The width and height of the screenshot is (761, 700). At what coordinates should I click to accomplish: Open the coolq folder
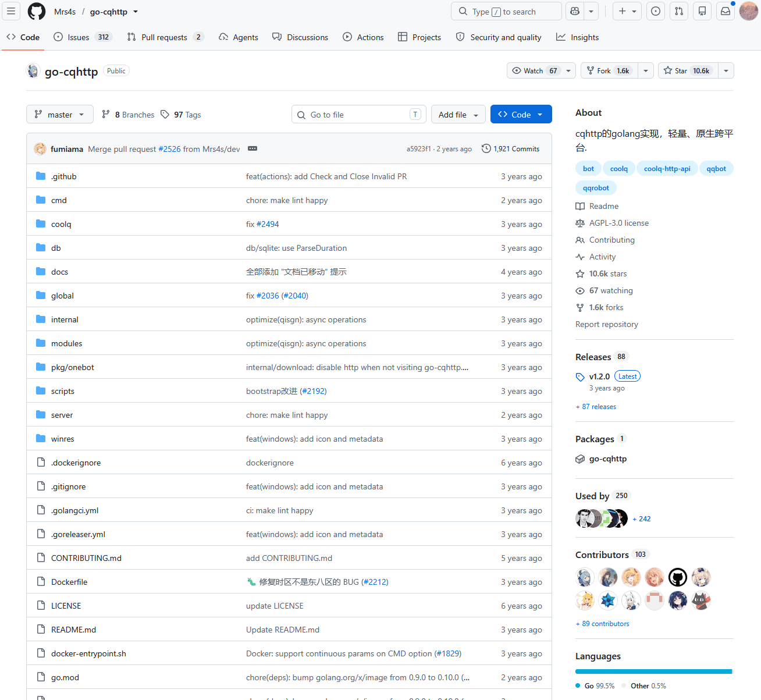coord(61,224)
